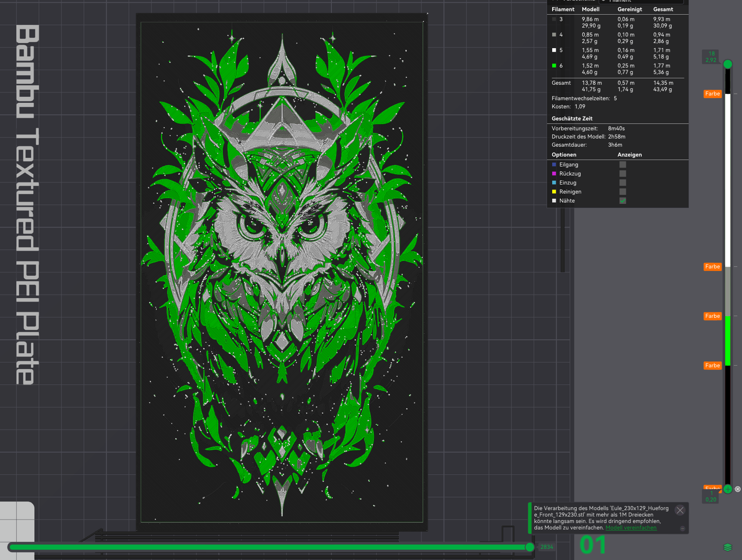Click the '2834' slider value label
This screenshot has width=742, height=560.
click(x=547, y=547)
